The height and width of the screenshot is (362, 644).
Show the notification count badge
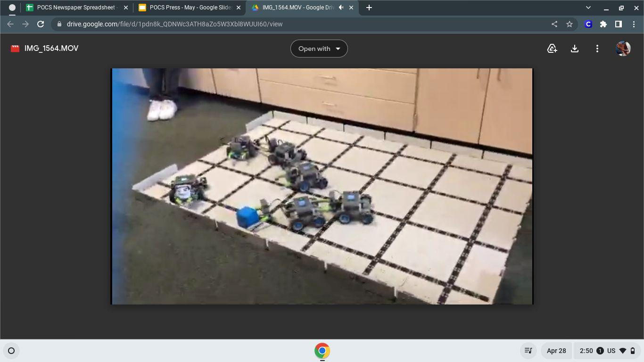[x=600, y=351]
